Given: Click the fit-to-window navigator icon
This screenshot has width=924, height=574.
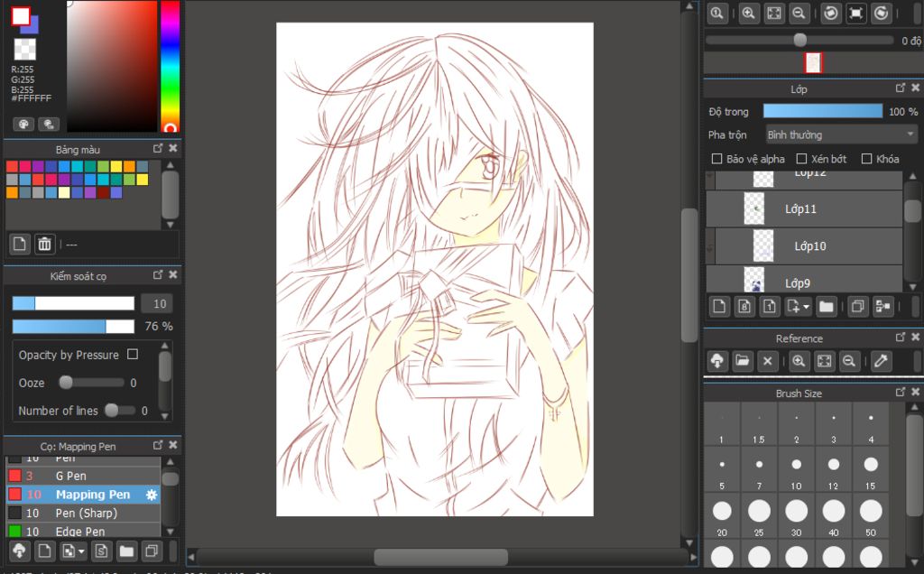Looking at the screenshot, I should pyautogui.click(x=773, y=14).
